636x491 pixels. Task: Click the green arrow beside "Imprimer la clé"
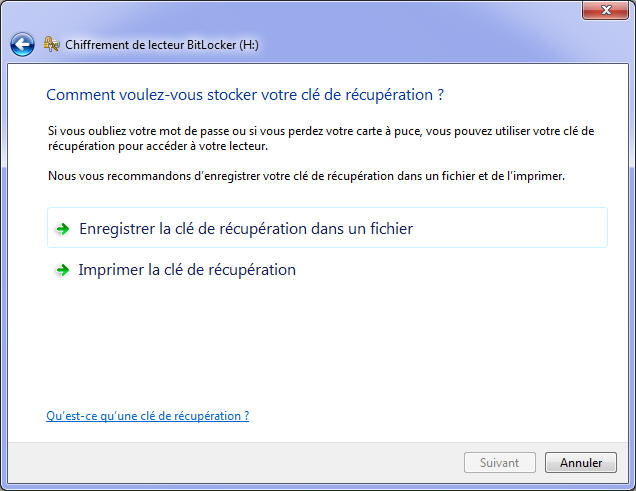[x=62, y=270]
